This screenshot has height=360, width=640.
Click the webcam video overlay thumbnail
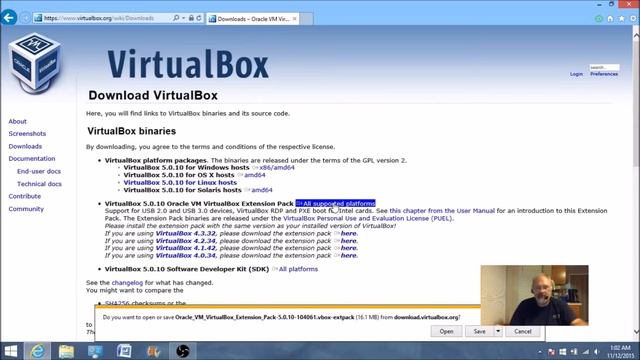pyautogui.click(x=534, y=295)
